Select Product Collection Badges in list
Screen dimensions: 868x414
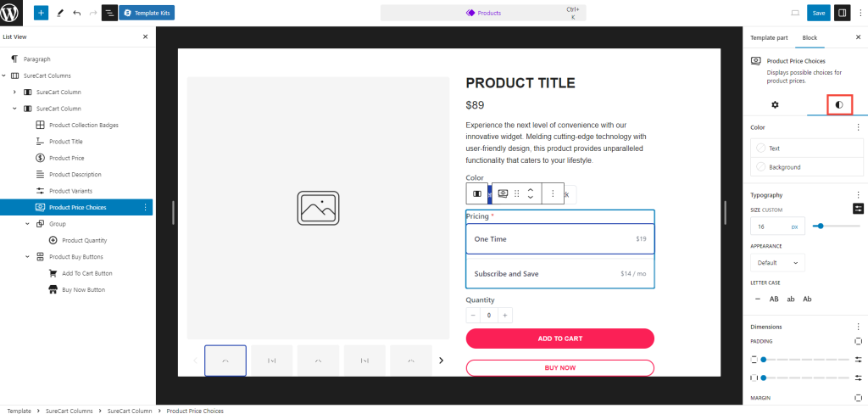(84, 126)
